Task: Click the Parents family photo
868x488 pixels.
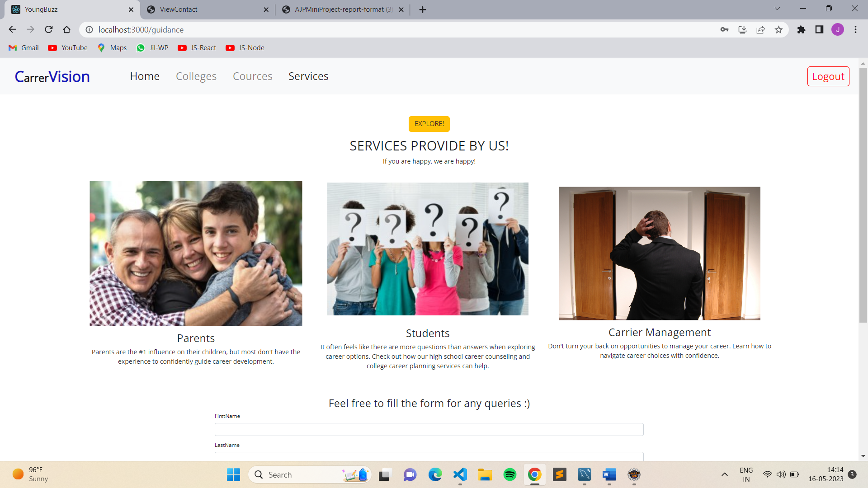Action: 196,253
